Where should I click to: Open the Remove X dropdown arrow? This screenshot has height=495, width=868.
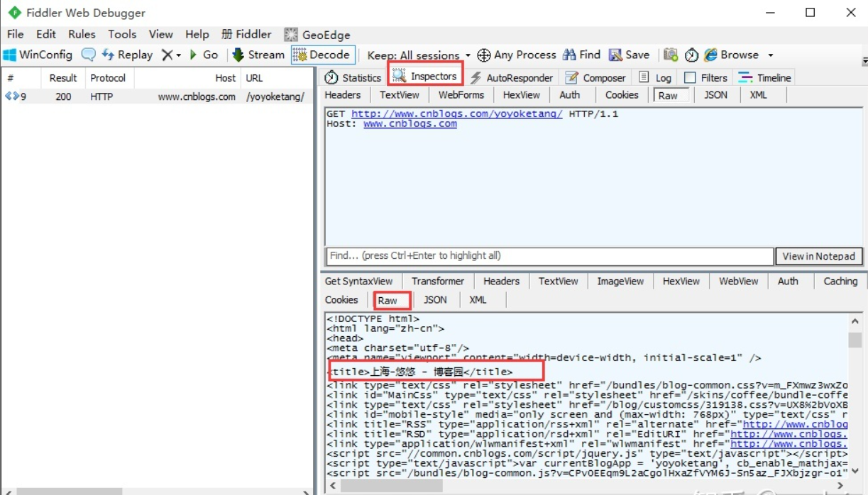[x=178, y=55]
